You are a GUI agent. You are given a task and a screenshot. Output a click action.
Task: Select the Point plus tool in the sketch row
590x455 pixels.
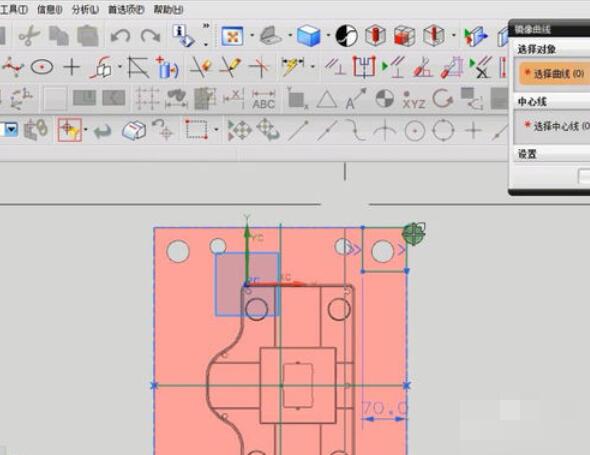71,67
